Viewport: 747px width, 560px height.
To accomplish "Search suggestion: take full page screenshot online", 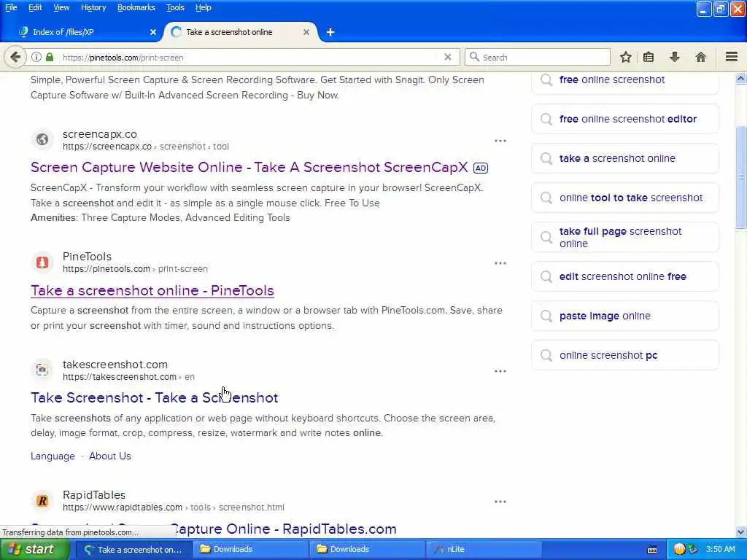I will tap(625, 237).
